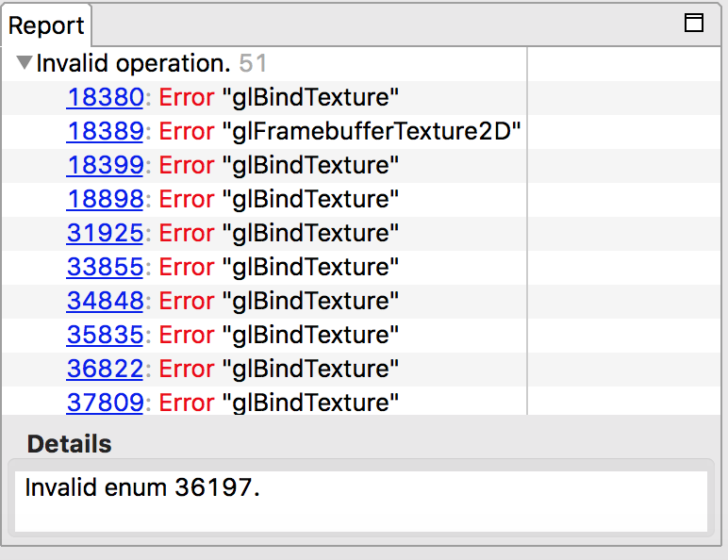Click the error count 51 badge
Screen dimensions: 728x560
coord(253,64)
